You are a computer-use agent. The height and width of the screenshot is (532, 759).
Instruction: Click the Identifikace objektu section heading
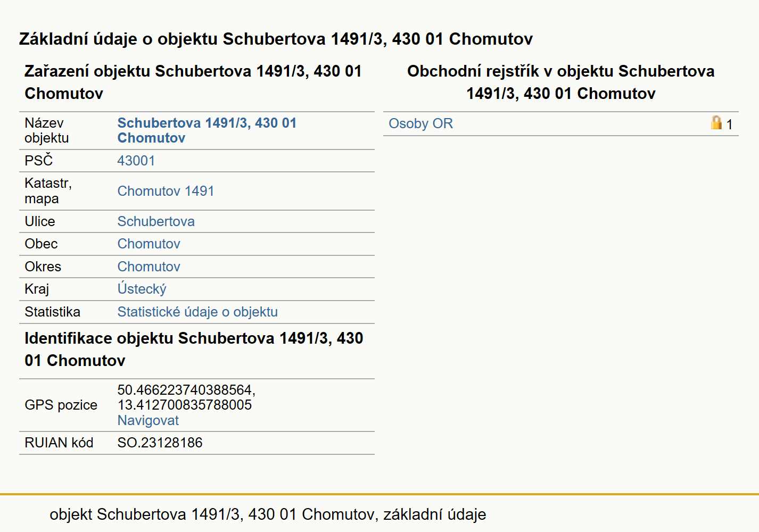click(x=194, y=349)
